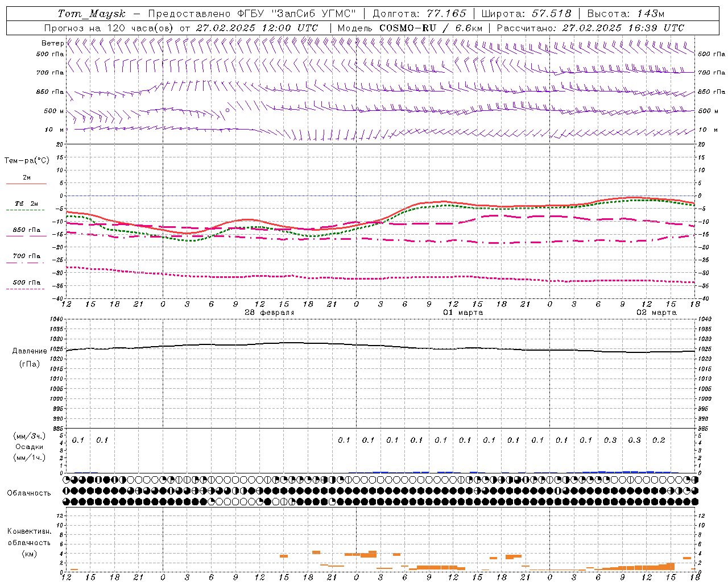This screenshot has height=582, width=728.
Task: Click the right temperature axis value 20
Action: click(701, 145)
